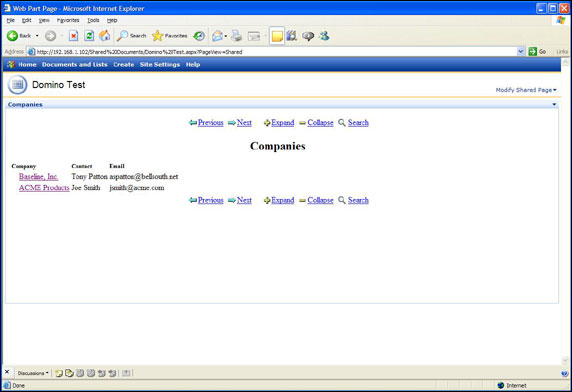Toggle the yellow Discuss note icon
Image resolution: width=572 pixels, height=392 pixels.
[x=277, y=36]
